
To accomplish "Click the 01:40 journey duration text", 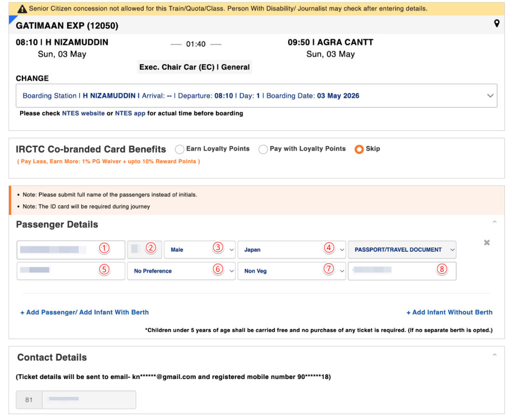I will click(x=196, y=44).
